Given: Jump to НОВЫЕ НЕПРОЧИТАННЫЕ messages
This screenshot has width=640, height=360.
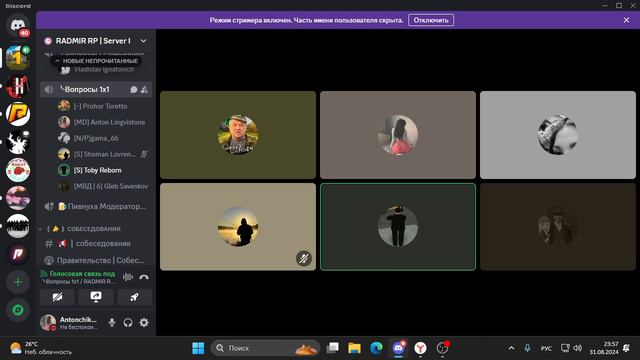Looking at the screenshot, I should 96,61.
